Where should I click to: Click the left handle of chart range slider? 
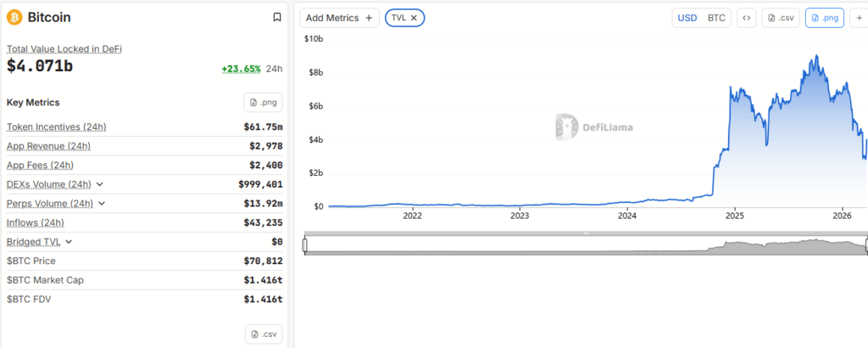(305, 245)
